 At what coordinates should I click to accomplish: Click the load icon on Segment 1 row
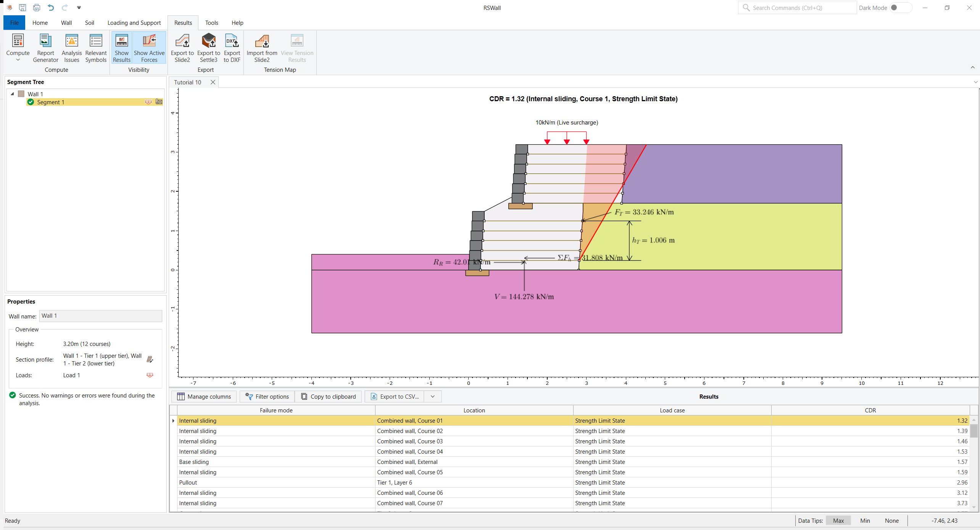coord(148,102)
